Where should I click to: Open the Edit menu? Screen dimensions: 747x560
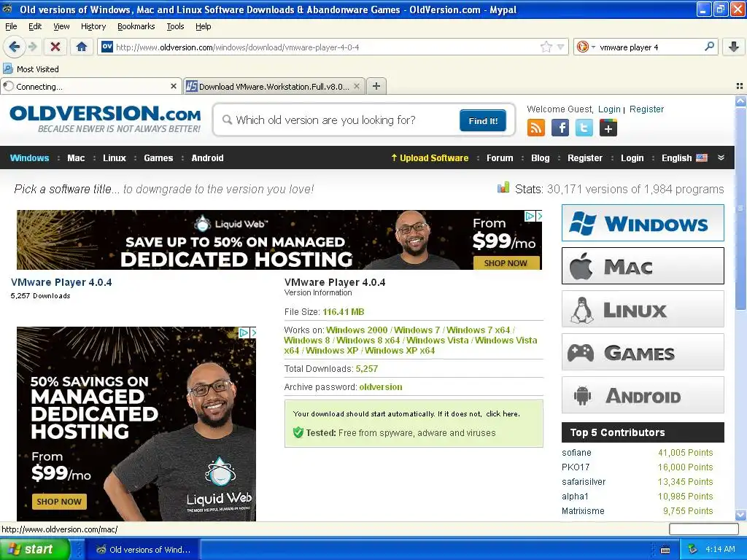coord(35,26)
